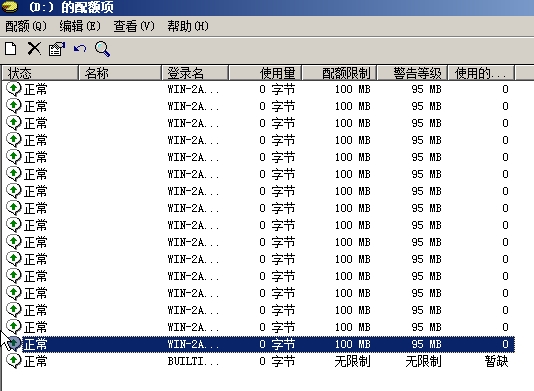Open the 帮助(H) menu
This screenshot has width=534, height=391.
pos(188,26)
